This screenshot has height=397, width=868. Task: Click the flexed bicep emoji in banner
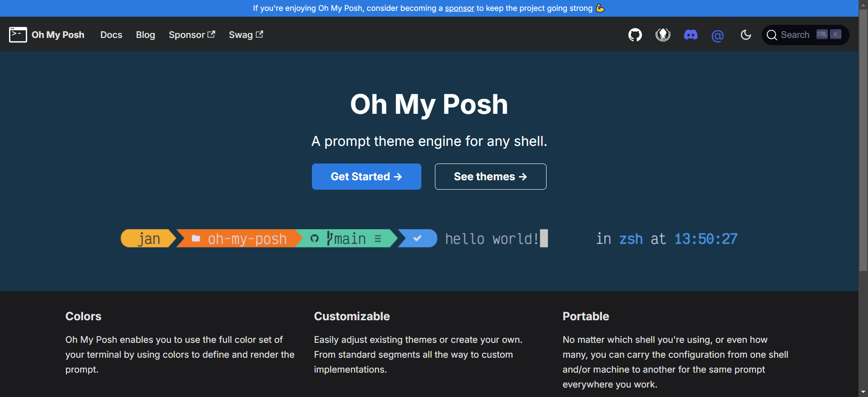(600, 8)
